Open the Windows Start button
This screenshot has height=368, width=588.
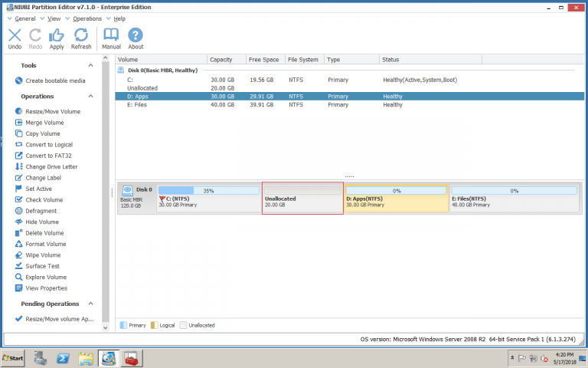click(13, 358)
